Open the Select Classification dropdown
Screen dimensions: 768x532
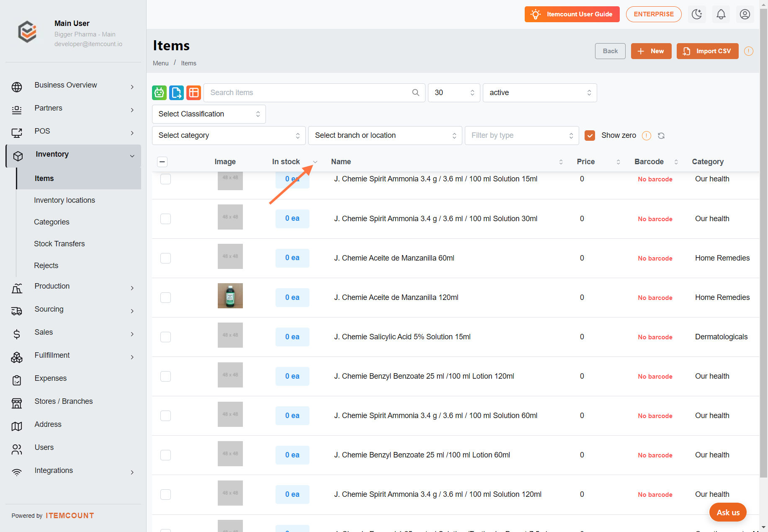(x=209, y=114)
